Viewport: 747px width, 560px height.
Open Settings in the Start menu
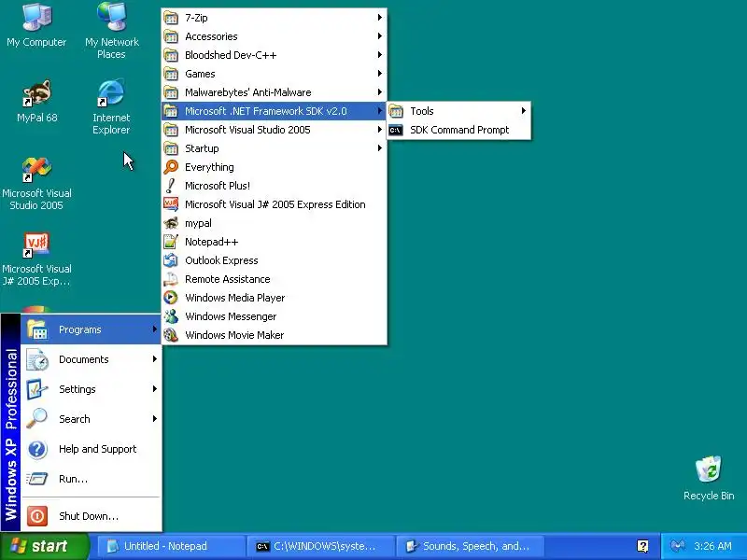coord(91,389)
